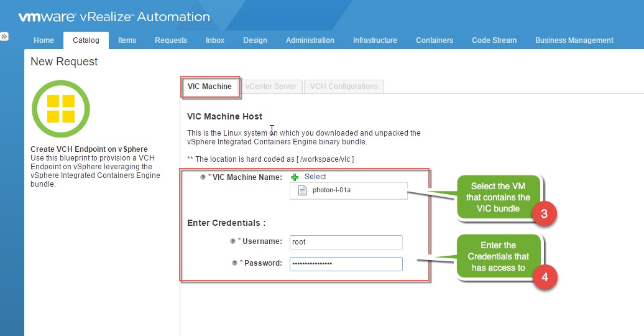Click the green plus Select icon
Viewport: 644px width, 336px height.
[x=295, y=177]
